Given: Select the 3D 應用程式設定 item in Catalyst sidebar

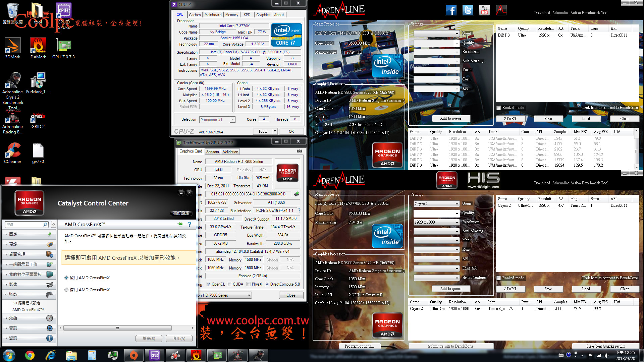Looking at the screenshot, I should pyautogui.click(x=26, y=303).
